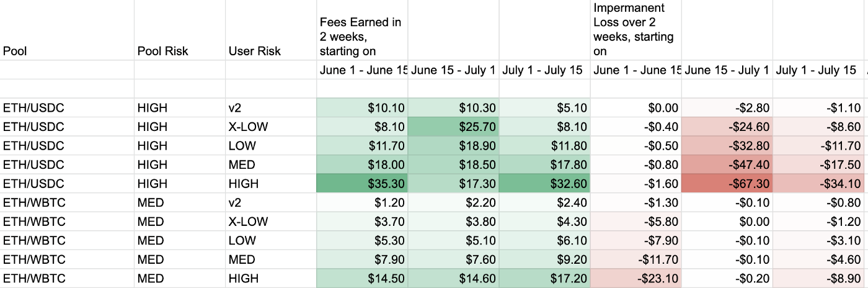The image size is (868, 288).
Task: Select the $10.30 fees cell
Action: click(x=453, y=108)
